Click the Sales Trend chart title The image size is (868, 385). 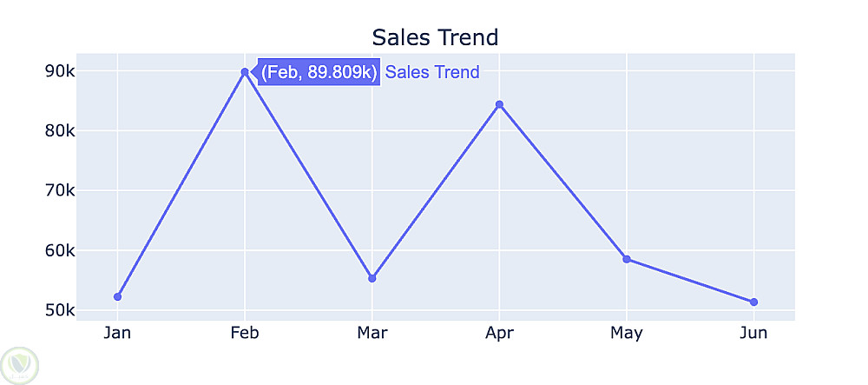coord(435,37)
